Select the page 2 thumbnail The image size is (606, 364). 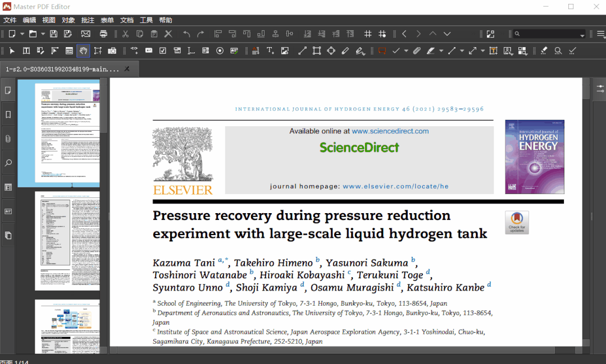[x=67, y=241]
